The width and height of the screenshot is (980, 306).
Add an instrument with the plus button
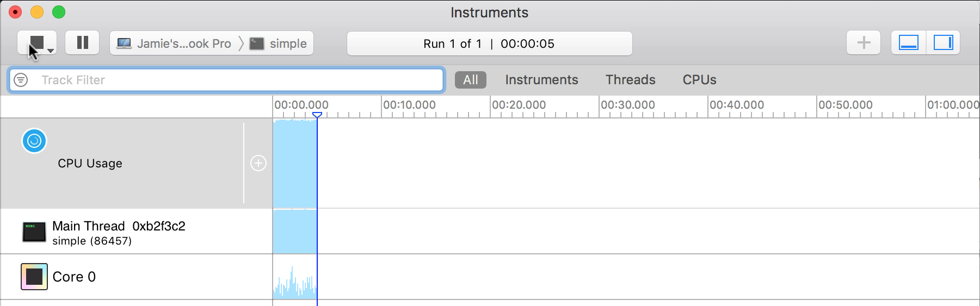(863, 42)
